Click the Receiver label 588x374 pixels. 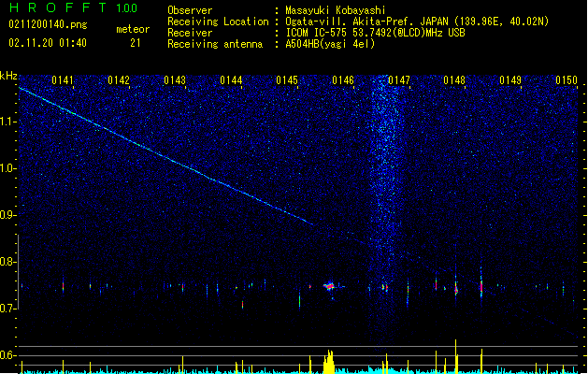tap(190, 33)
